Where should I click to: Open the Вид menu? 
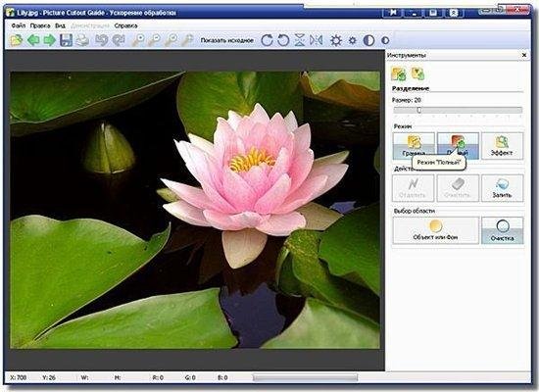point(60,25)
